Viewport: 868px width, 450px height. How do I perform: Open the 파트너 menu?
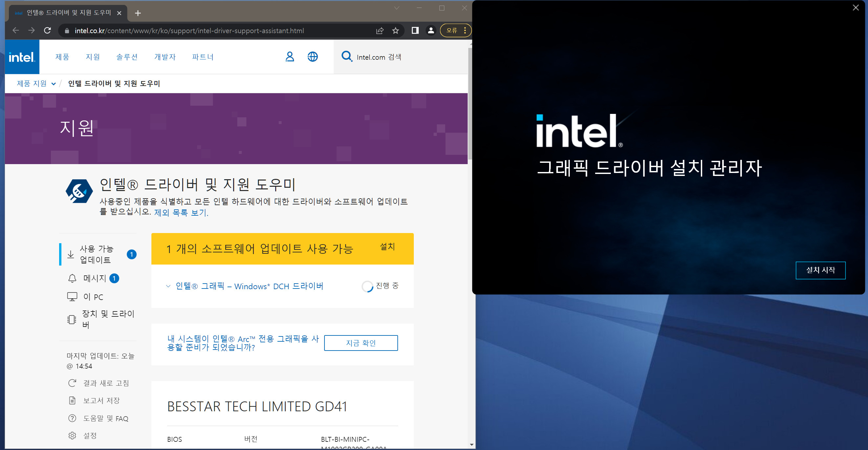(203, 57)
